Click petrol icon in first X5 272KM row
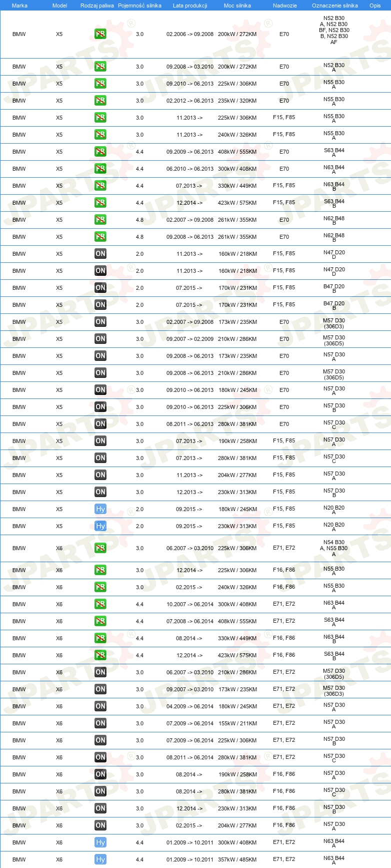This screenshot has height=868, width=391. tap(100, 34)
